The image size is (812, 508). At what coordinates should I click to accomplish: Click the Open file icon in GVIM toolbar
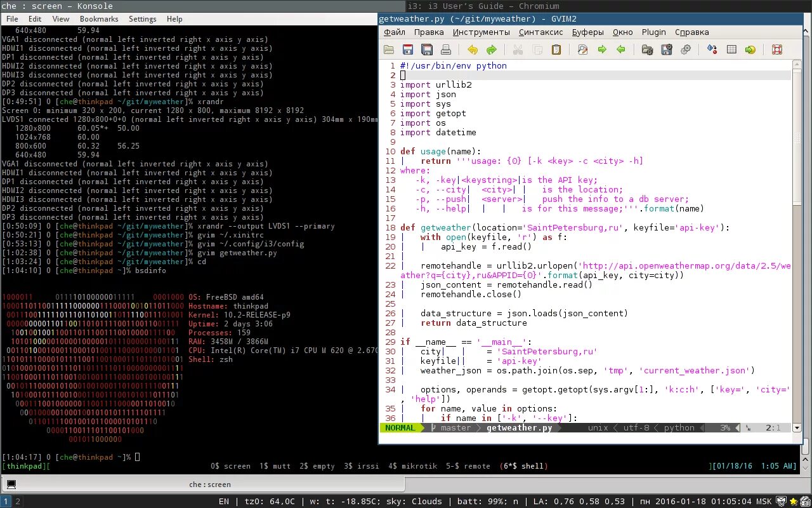click(389, 50)
